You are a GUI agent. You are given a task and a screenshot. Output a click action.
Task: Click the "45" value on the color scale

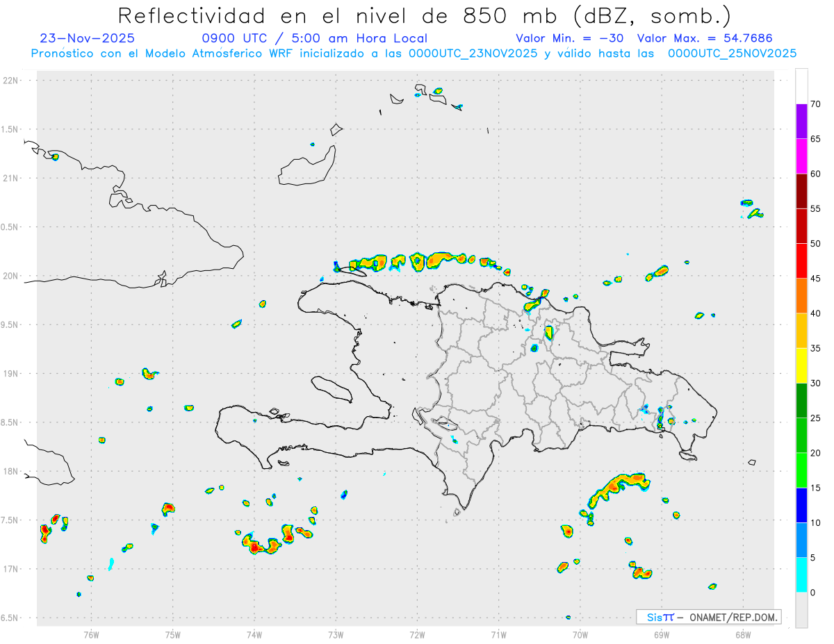coord(816,279)
